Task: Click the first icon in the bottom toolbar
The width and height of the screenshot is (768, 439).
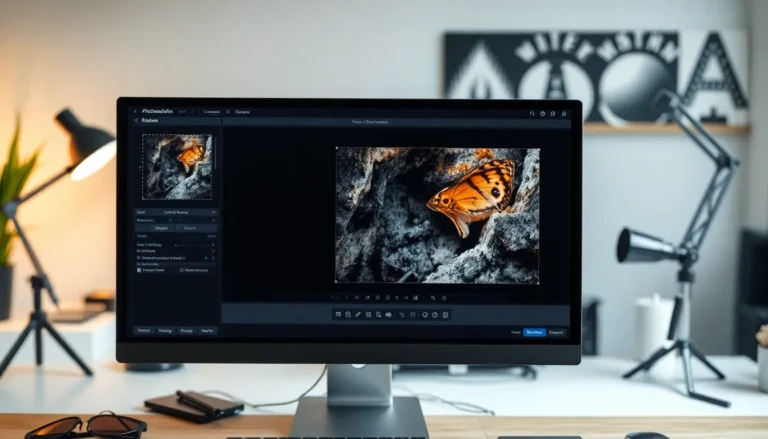Action: pos(338,314)
